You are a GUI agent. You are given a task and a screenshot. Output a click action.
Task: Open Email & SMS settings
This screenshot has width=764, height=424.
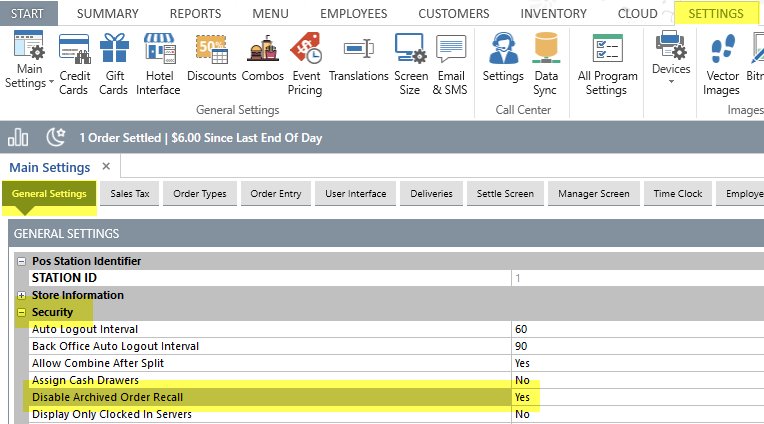[450, 62]
